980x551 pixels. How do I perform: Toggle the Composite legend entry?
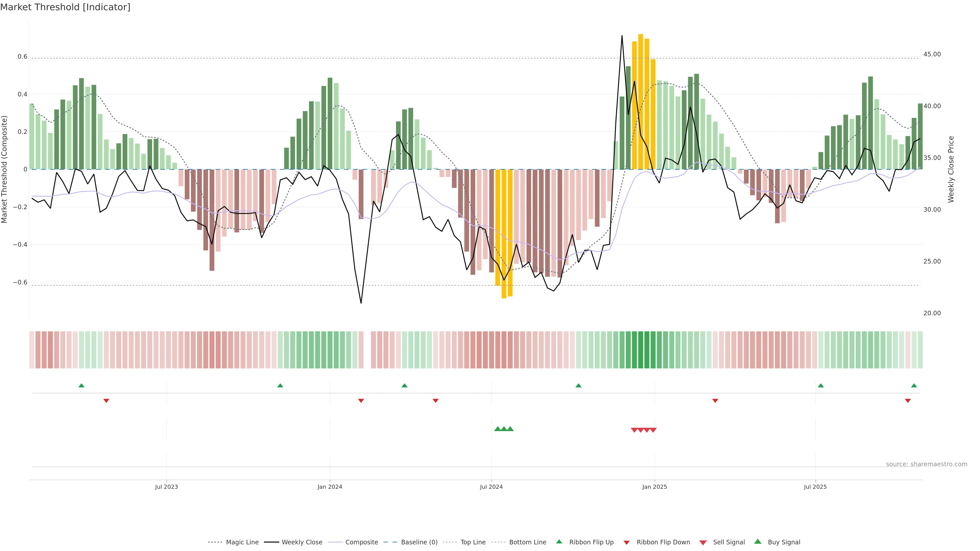pos(361,542)
